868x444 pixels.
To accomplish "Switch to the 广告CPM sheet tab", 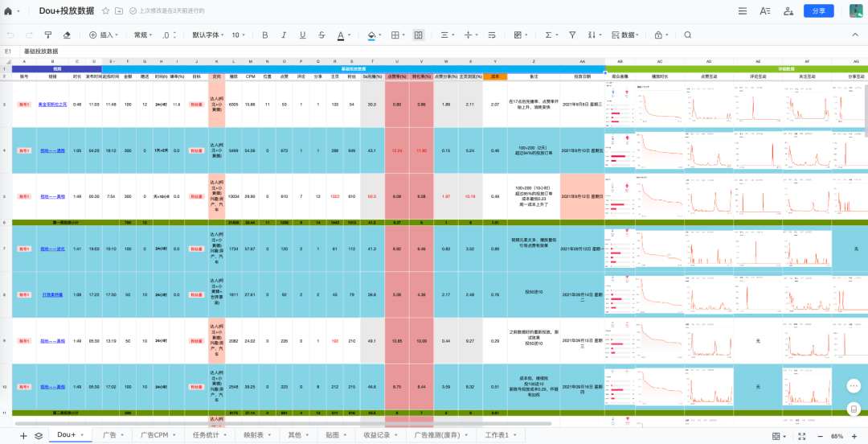I will tap(159, 435).
